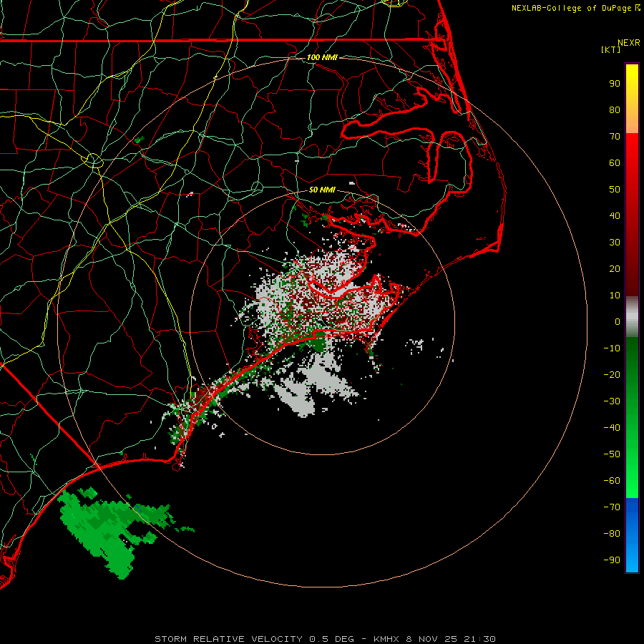Click the 10 value on the velocity scale

[x=615, y=296]
